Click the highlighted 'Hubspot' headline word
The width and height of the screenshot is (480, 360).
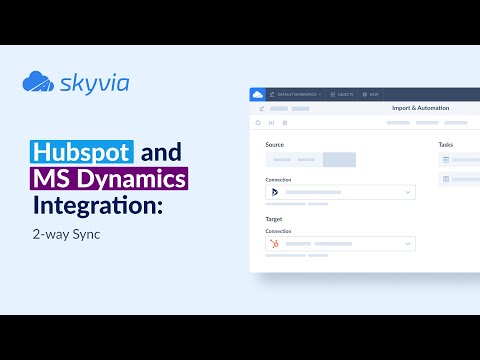coord(82,152)
